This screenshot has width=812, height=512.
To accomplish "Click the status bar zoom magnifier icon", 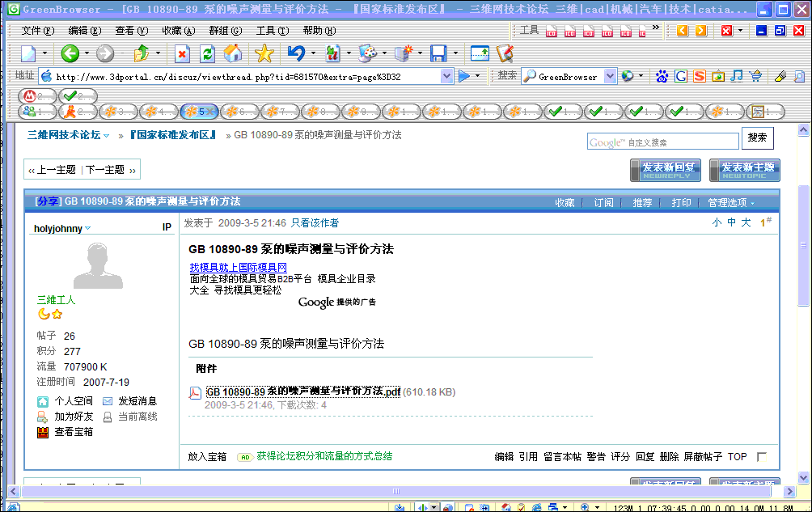I will (586, 507).
